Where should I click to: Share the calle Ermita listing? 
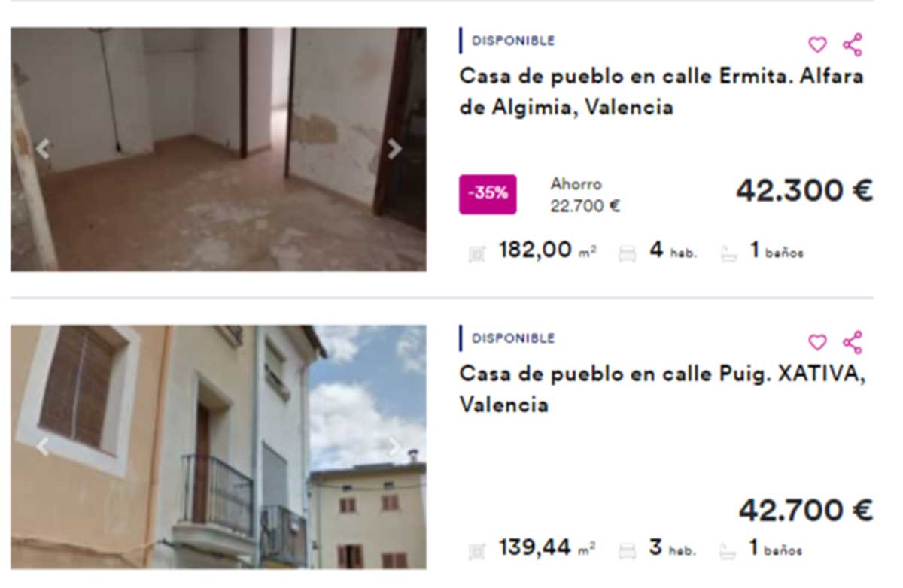(853, 45)
